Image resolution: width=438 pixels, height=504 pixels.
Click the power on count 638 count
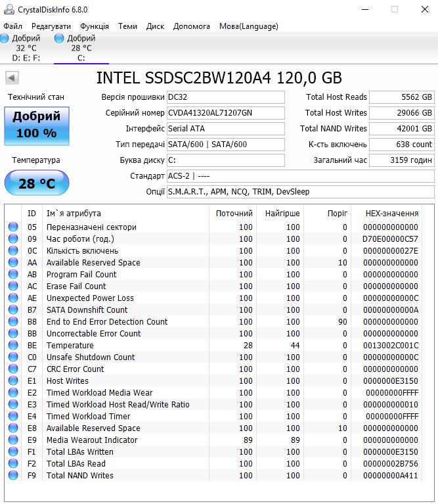coord(402,145)
